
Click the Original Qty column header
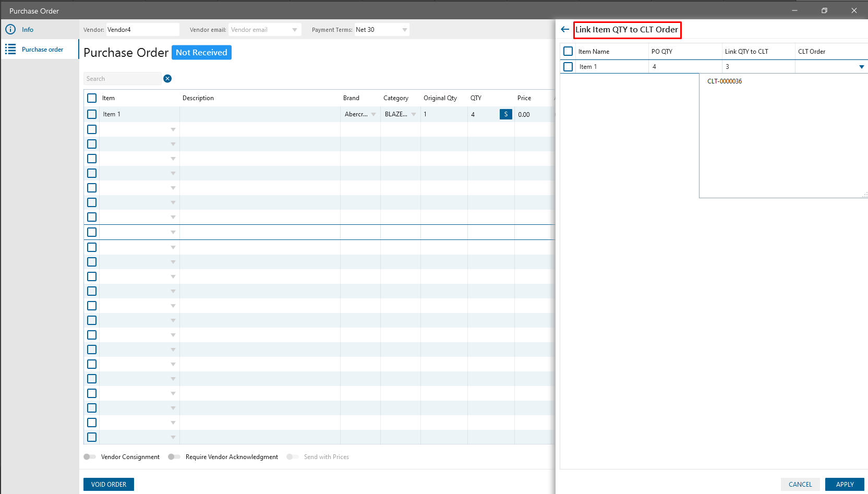tap(440, 98)
